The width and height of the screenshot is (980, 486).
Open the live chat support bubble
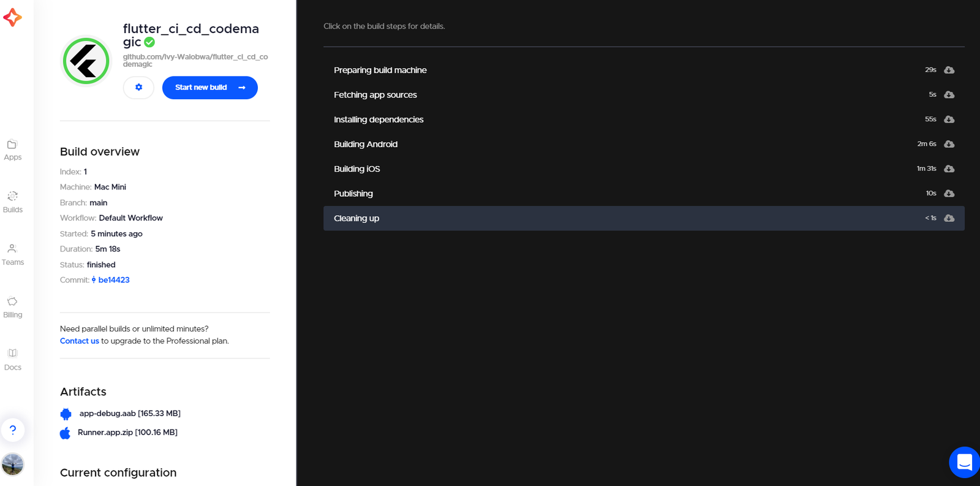click(964, 462)
